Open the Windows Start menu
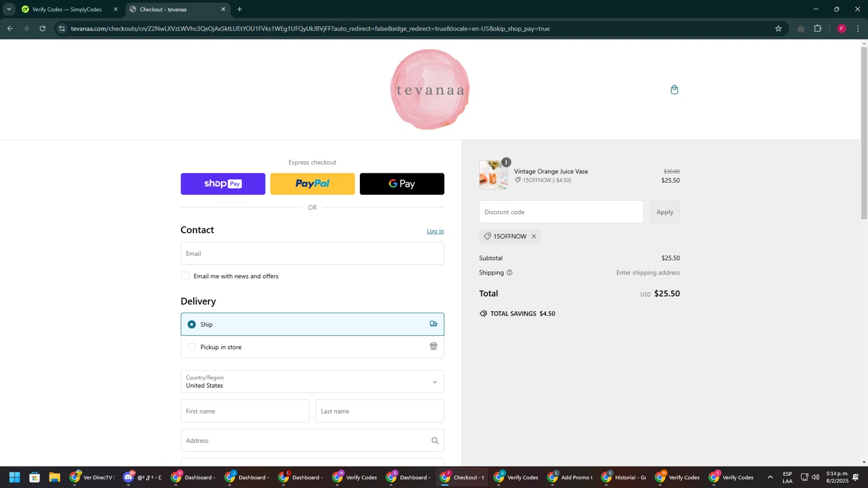This screenshot has height=488, width=868. tap(14, 478)
